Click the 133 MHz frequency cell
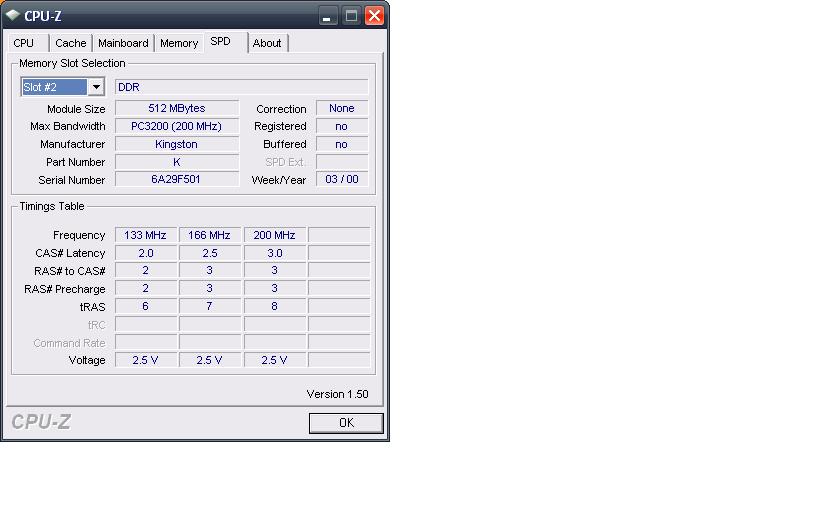Viewport: 840px width, 525px height. [x=146, y=235]
